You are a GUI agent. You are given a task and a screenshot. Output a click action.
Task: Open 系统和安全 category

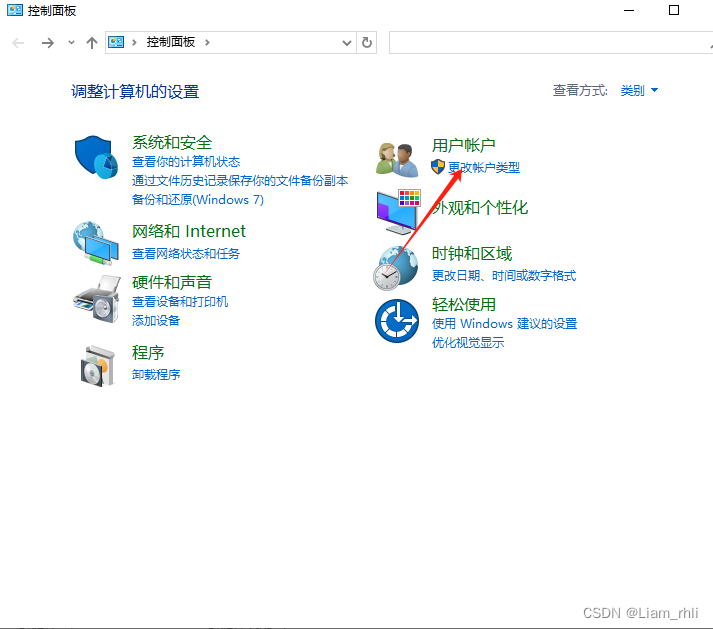[x=172, y=142]
